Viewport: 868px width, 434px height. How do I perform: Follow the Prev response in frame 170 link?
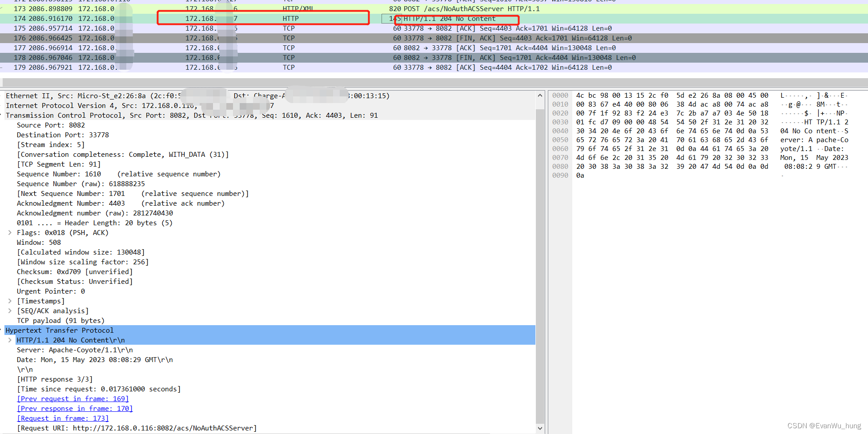[x=74, y=408]
